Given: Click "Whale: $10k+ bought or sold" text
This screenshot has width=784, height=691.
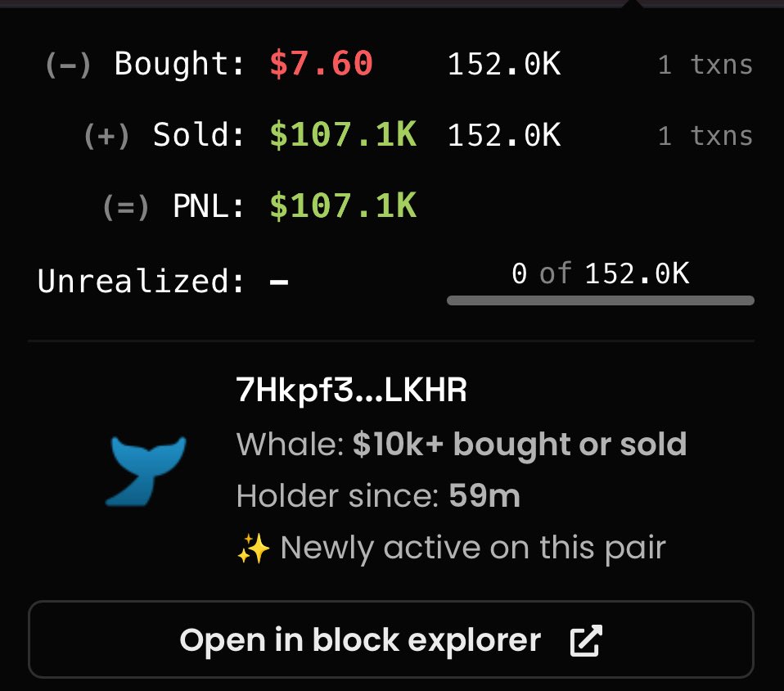Looking at the screenshot, I should point(461,444).
